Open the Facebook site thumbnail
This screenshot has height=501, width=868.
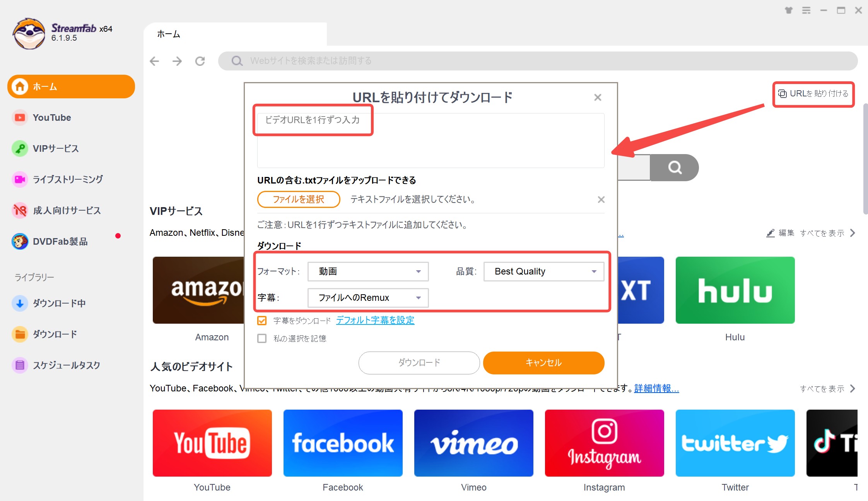tap(343, 443)
